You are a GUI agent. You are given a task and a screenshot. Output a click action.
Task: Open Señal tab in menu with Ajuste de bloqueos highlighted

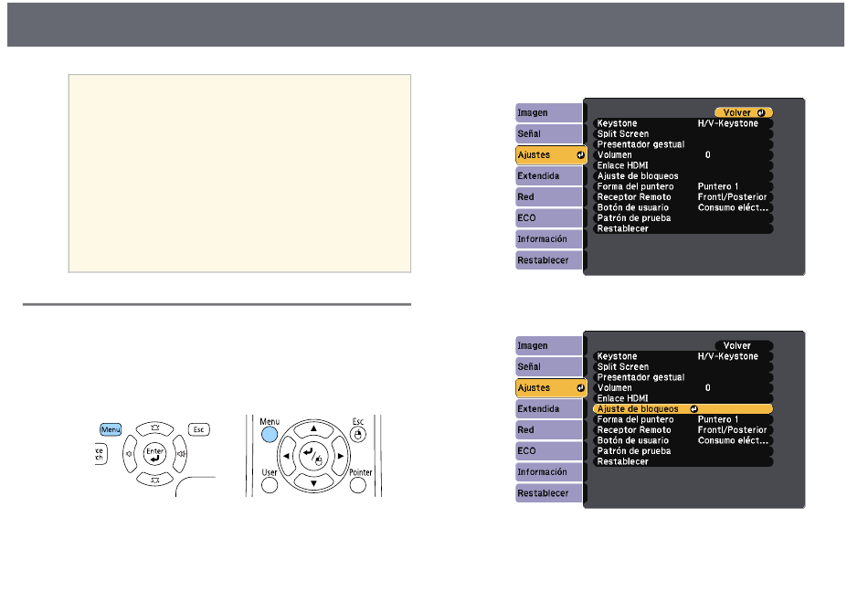click(548, 367)
